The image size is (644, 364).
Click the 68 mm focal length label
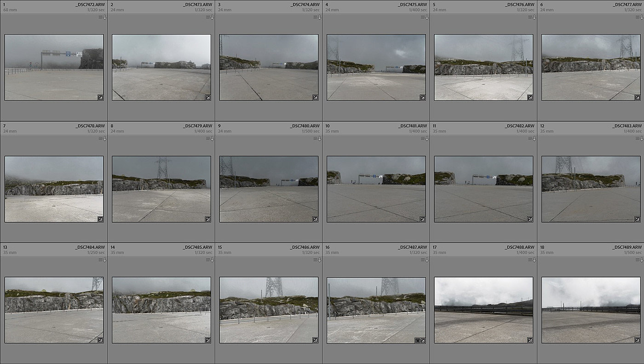[10, 10]
